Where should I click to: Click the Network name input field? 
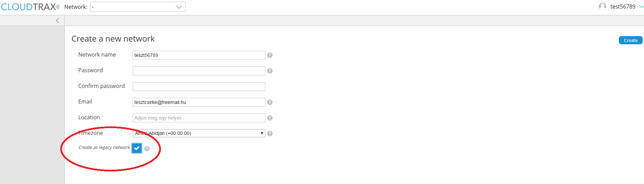click(x=199, y=55)
